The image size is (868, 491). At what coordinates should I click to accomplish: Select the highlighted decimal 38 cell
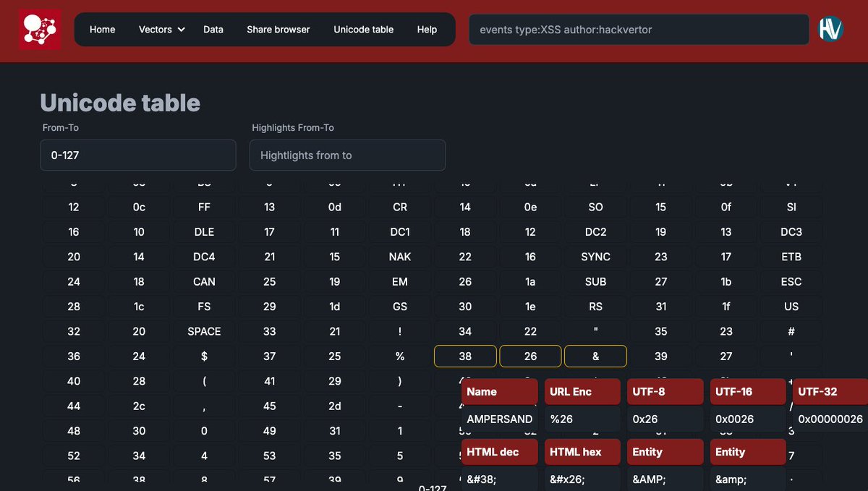[465, 356]
